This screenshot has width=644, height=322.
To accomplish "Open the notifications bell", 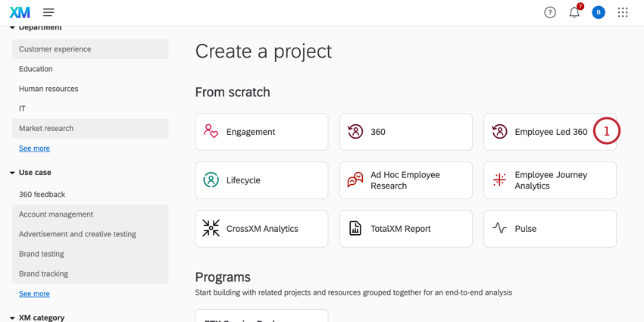I will [x=574, y=12].
